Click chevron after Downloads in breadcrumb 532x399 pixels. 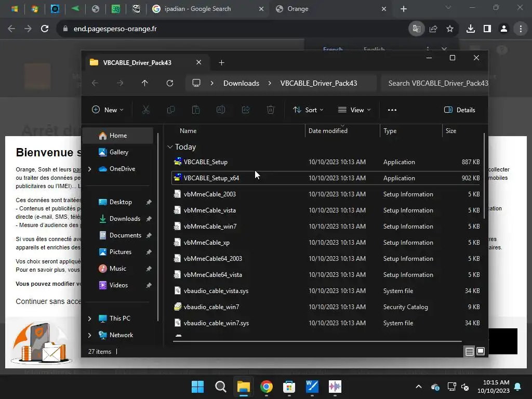[x=270, y=83]
